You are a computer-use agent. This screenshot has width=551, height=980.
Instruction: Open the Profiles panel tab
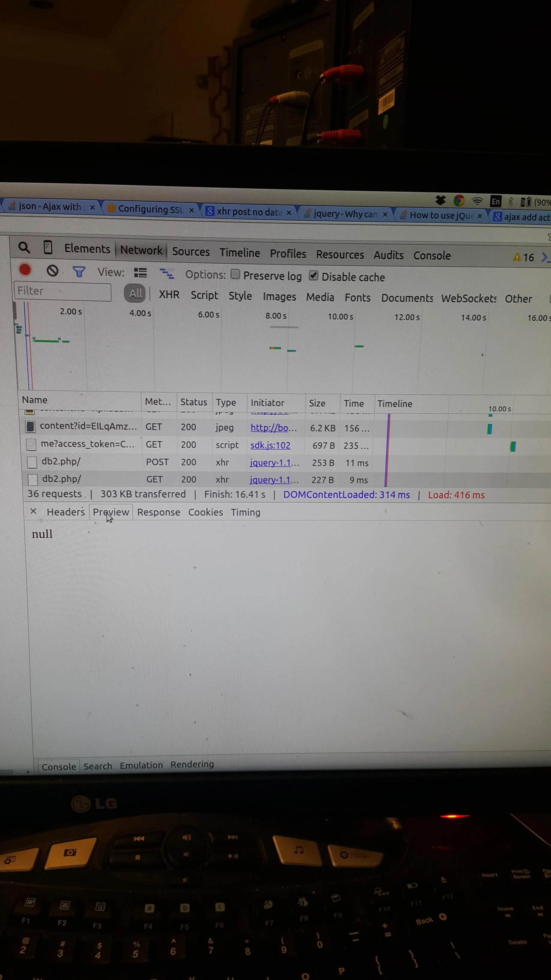pyautogui.click(x=288, y=254)
